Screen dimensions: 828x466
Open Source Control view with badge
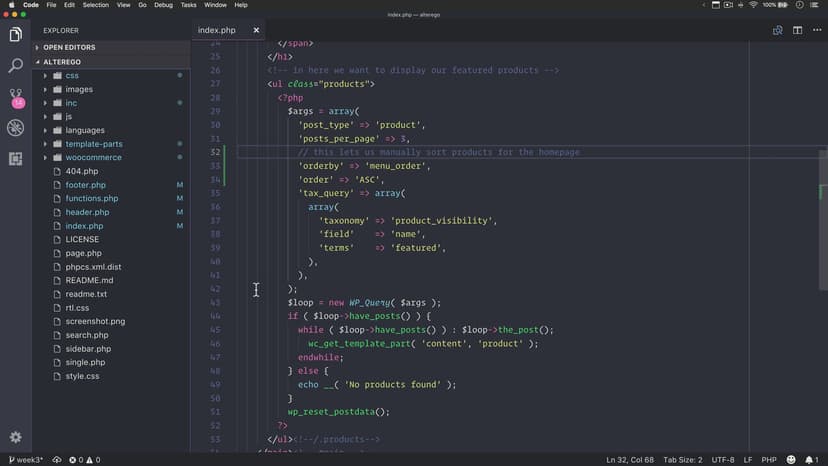coord(15,97)
